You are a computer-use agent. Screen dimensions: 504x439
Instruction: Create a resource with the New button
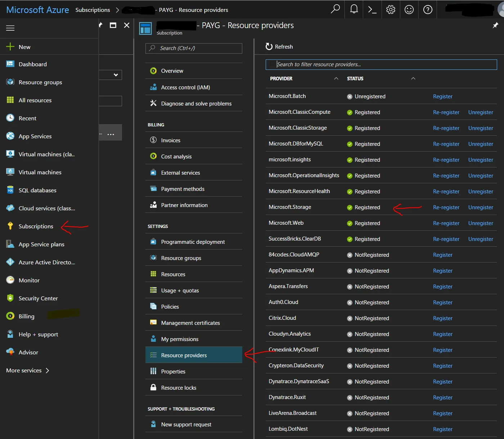[x=49, y=47]
